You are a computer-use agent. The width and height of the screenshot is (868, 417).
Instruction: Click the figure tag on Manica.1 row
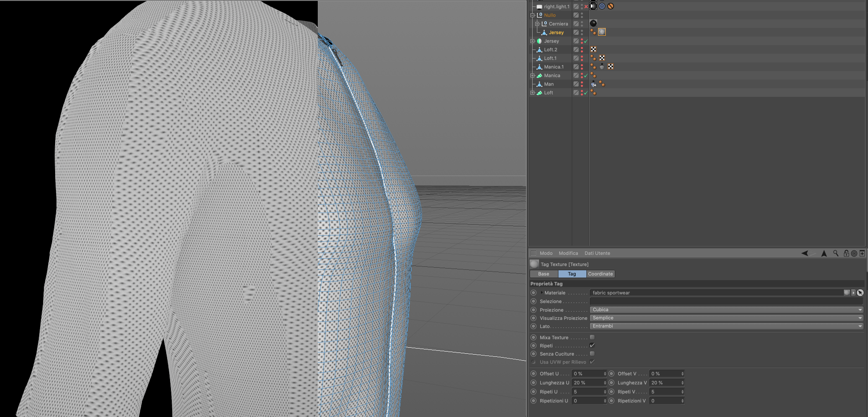coord(602,66)
